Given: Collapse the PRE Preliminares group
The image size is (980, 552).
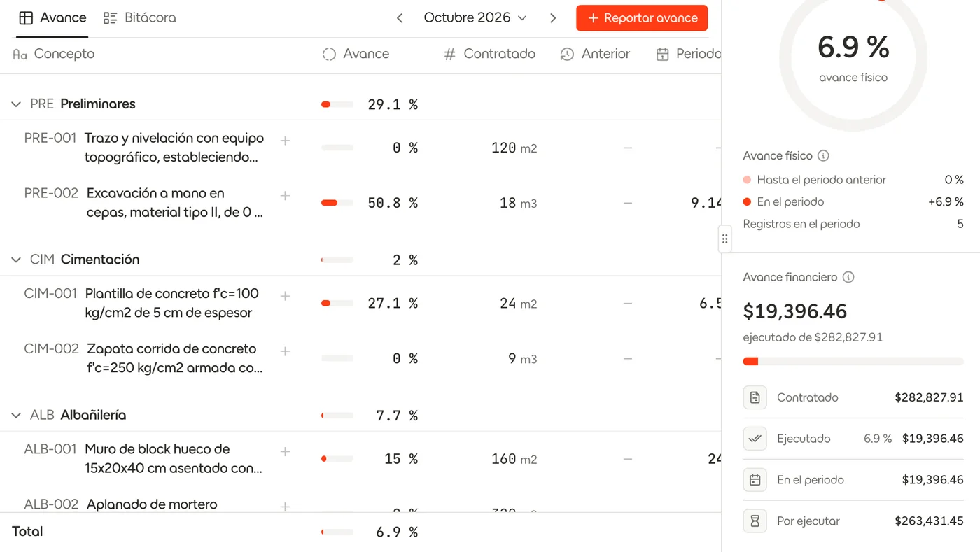Looking at the screenshot, I should tap(16, 104).
